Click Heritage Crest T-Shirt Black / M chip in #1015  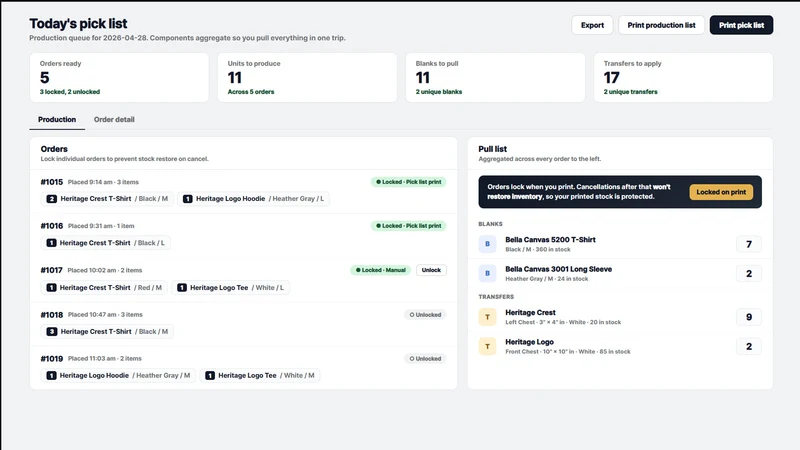coord(107,198)
